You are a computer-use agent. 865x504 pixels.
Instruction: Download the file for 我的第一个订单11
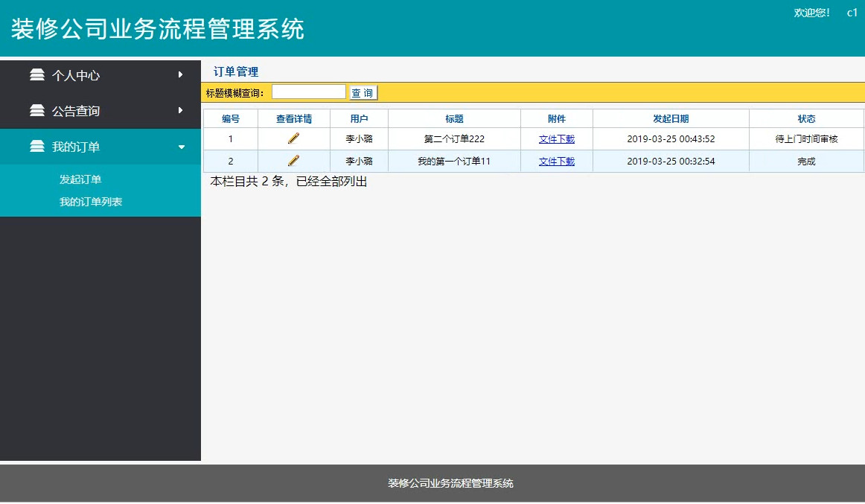tap(557, 162)
